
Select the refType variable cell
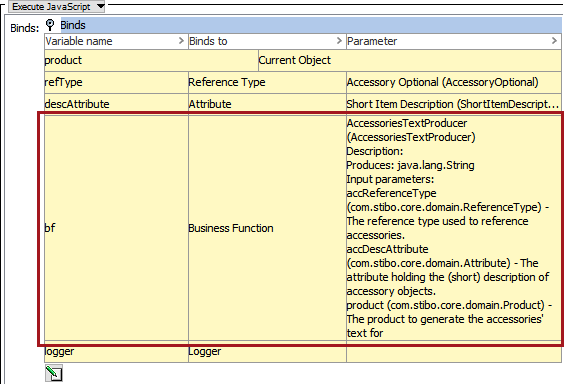coord(116,82)
